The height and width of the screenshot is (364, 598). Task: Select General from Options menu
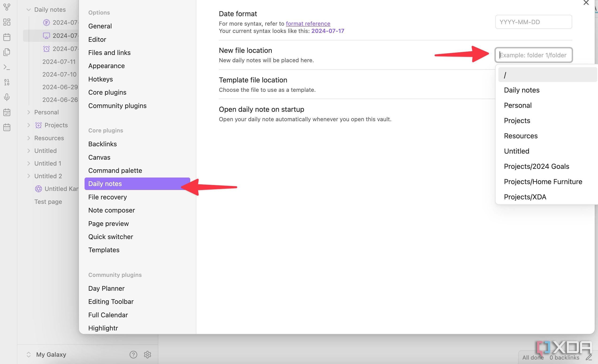pos(100,26)
